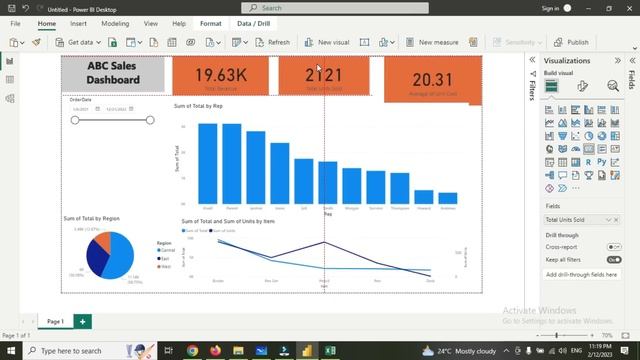Click the Search box in title bar
The height and width of the screenshot is (360, 640).
coord(335,8)
